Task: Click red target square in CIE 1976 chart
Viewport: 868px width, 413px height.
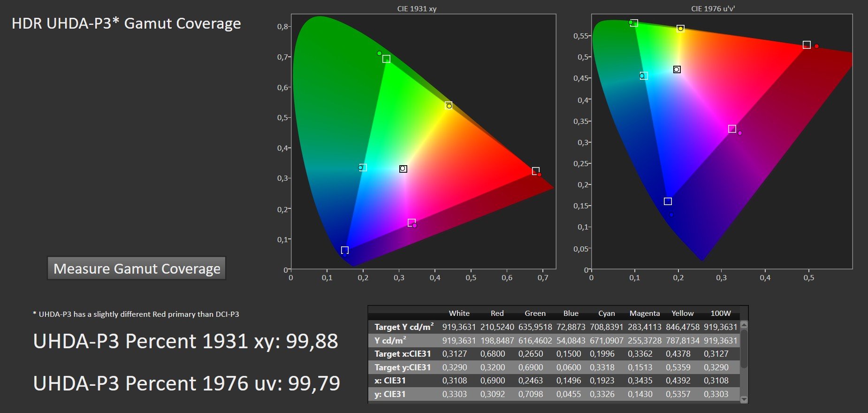Action: tap(807, 45)
